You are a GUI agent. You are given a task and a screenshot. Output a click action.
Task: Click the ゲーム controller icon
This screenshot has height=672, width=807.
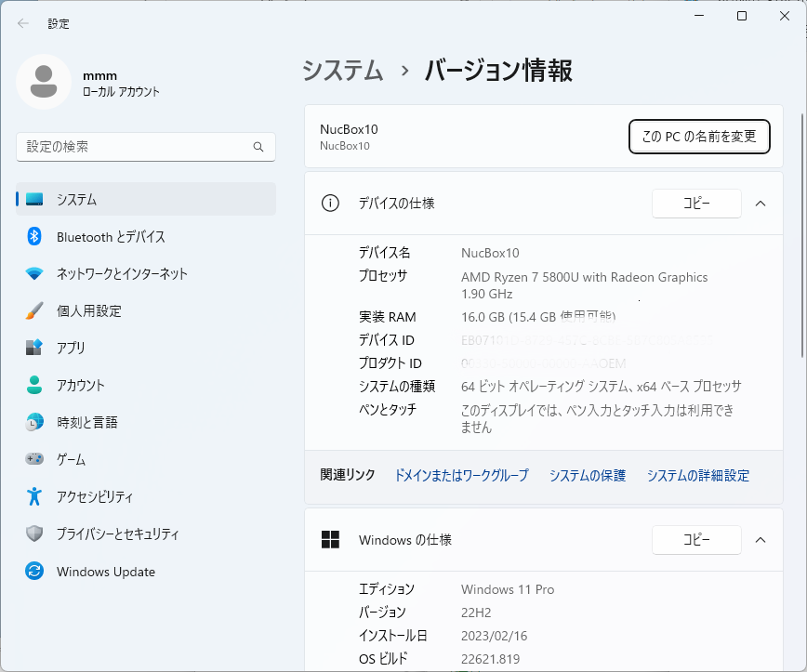[x=34, y=458]
